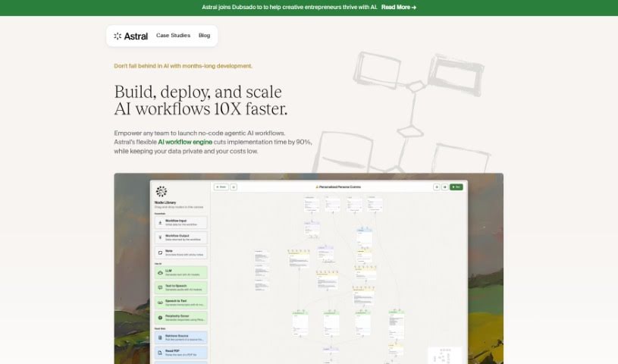Viewport: 618px width, 364px height.
Task: Select the Read PDF node icon
Action: (160, 353)
